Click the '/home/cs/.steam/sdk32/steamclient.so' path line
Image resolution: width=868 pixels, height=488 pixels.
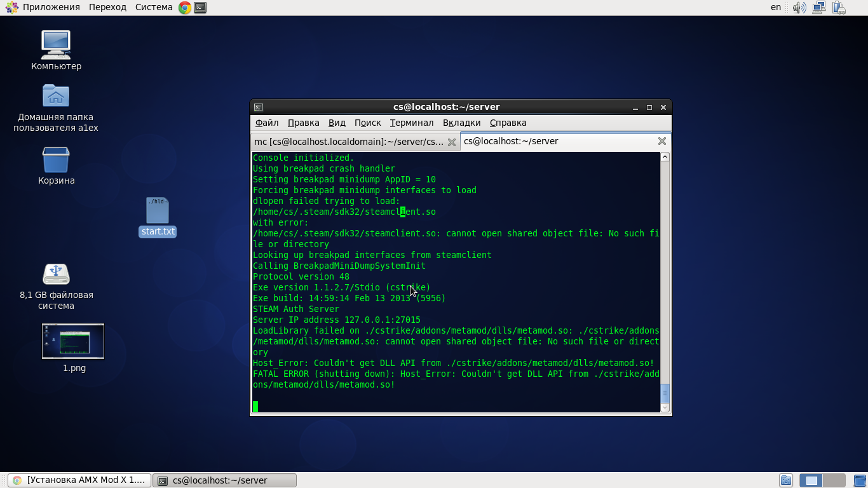pyautogui.click(x=344, y=212)
